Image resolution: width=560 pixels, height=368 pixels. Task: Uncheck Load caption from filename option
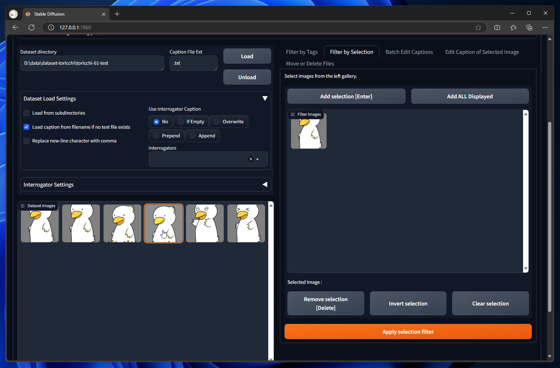coord(26,127)
